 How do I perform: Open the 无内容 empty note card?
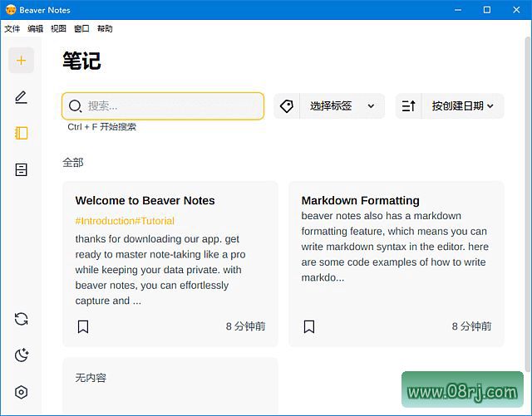point(170,384)
